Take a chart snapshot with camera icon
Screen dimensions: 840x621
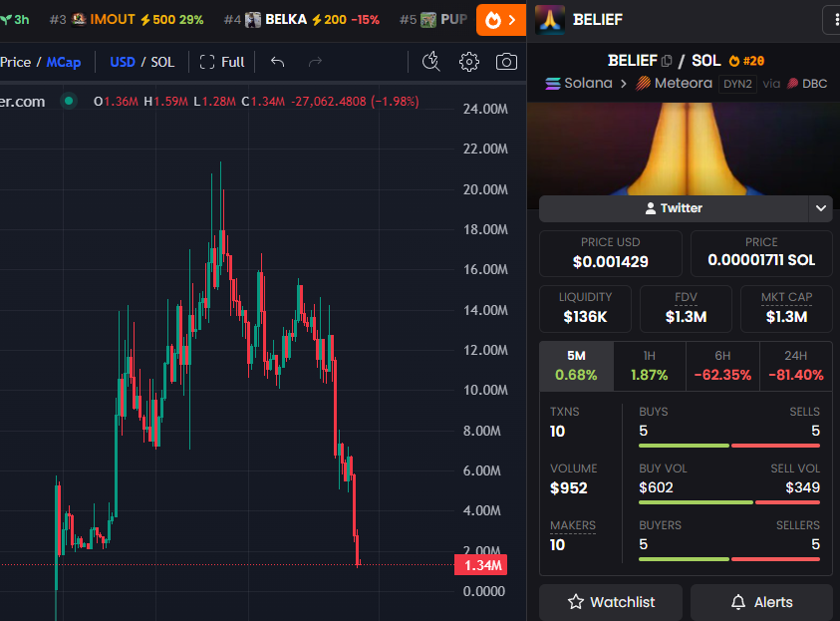tap(506, 62)
